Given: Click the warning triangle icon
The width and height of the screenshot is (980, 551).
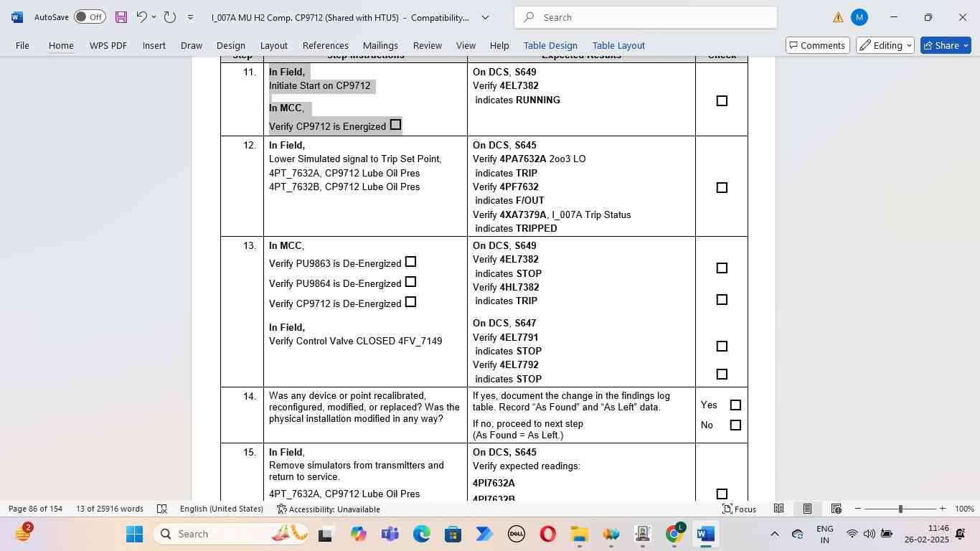Looking at the screenshot, I should 838,17.
